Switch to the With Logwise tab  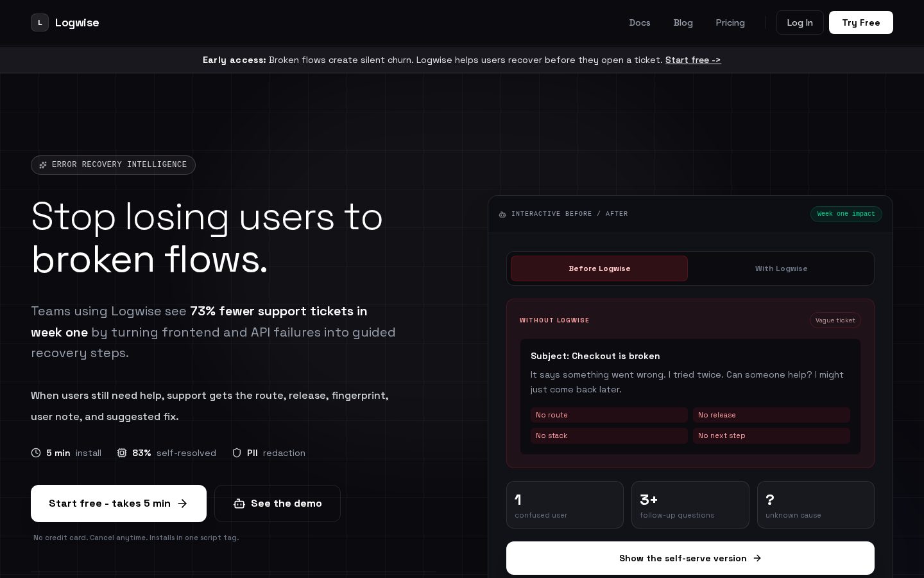coord(781,268)
